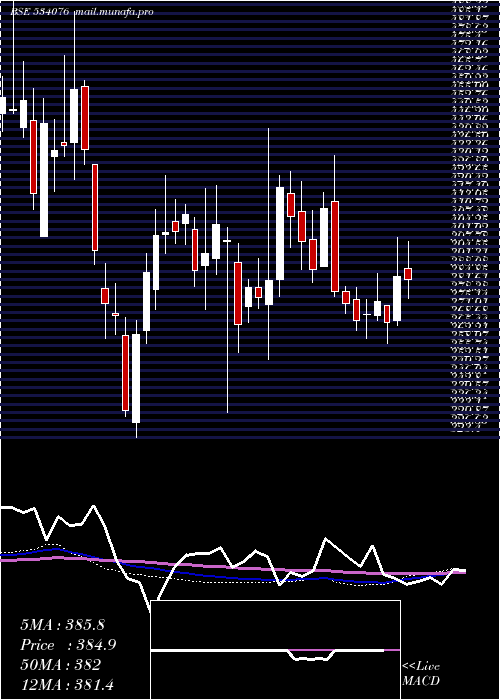Click the 5MA : 385.8 value

62,625
